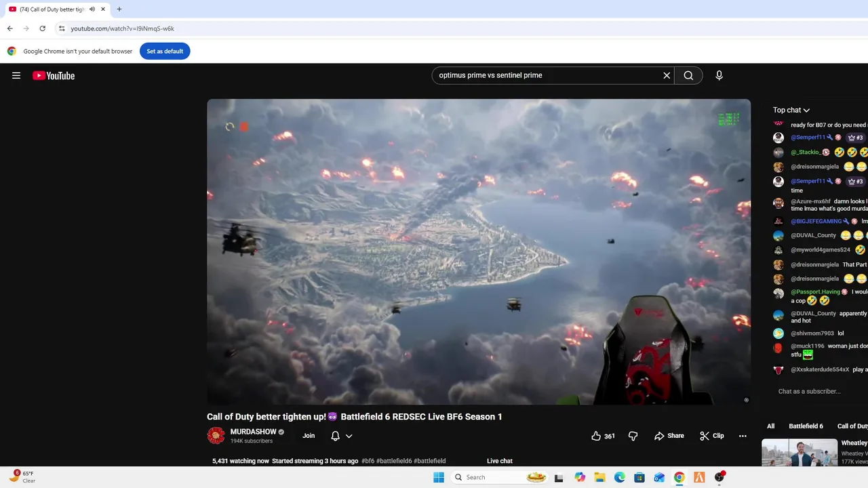Open @shivmom7903 chat author
Image resolution: width=868 pixels, height=488 pixels.
[812, 333]
